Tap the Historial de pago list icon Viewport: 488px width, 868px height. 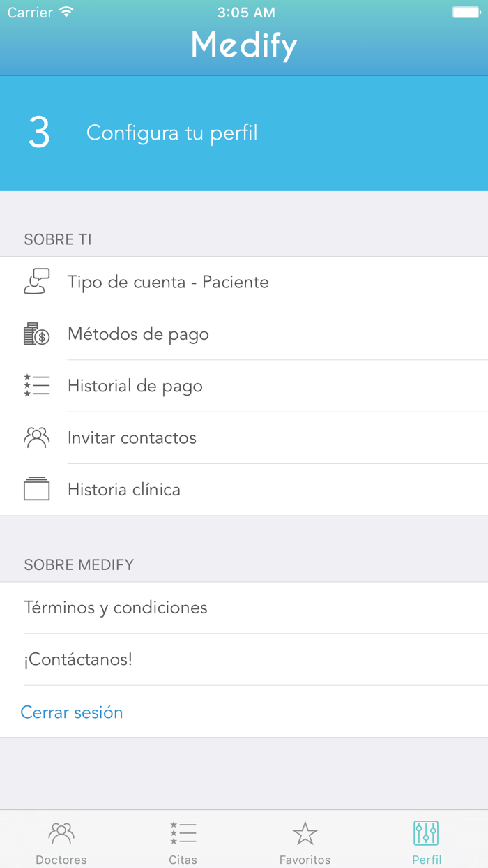(x=37, y=385)
